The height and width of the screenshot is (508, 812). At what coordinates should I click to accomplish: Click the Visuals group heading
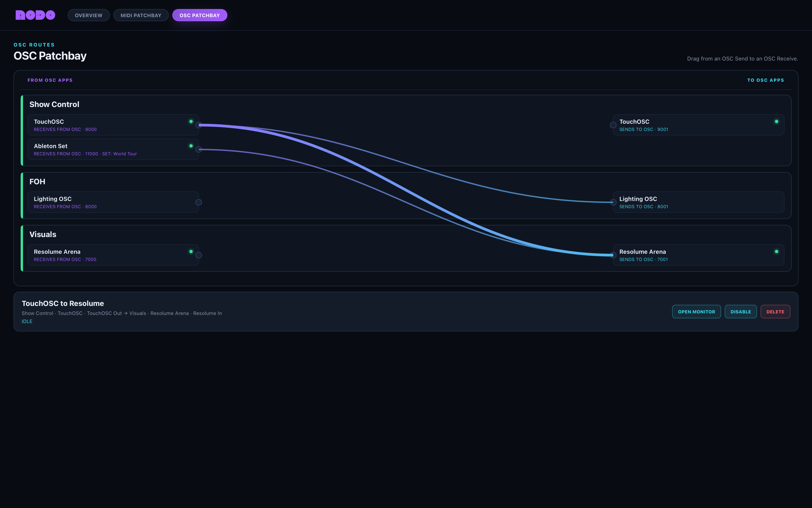(43, 235)
